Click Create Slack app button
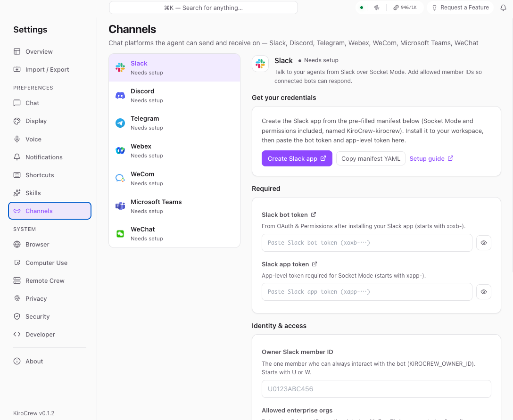Viewport: 513px width, 420px height. point(297,158)
